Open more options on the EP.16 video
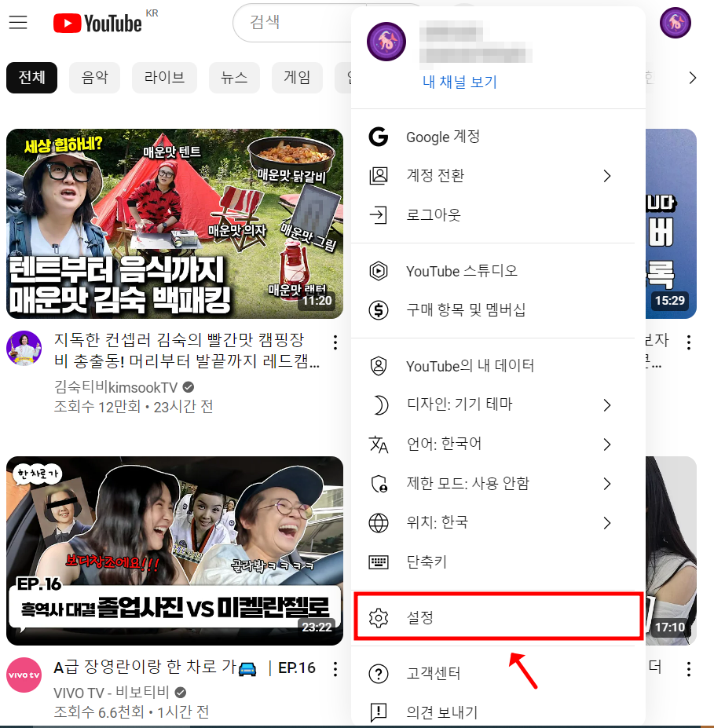The height and width of the screenshot is (728, 714). click(x=335, y=668)
